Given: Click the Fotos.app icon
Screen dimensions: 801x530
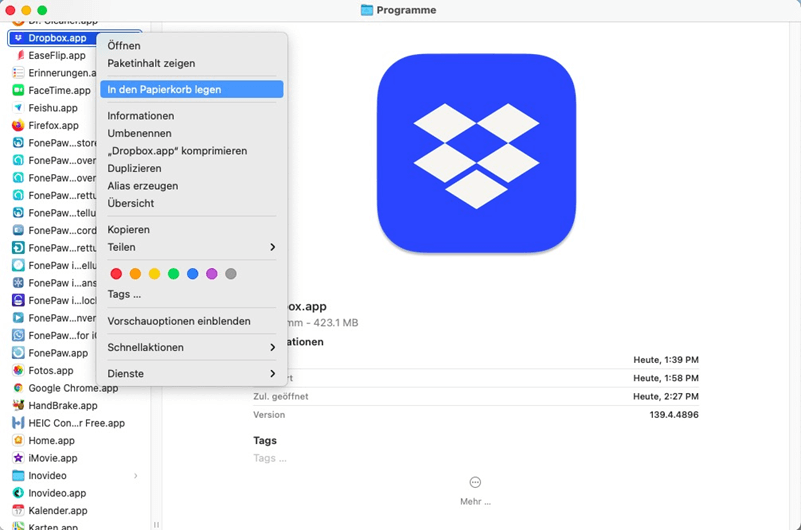Looking at the screenshot, I should point(18,370).
